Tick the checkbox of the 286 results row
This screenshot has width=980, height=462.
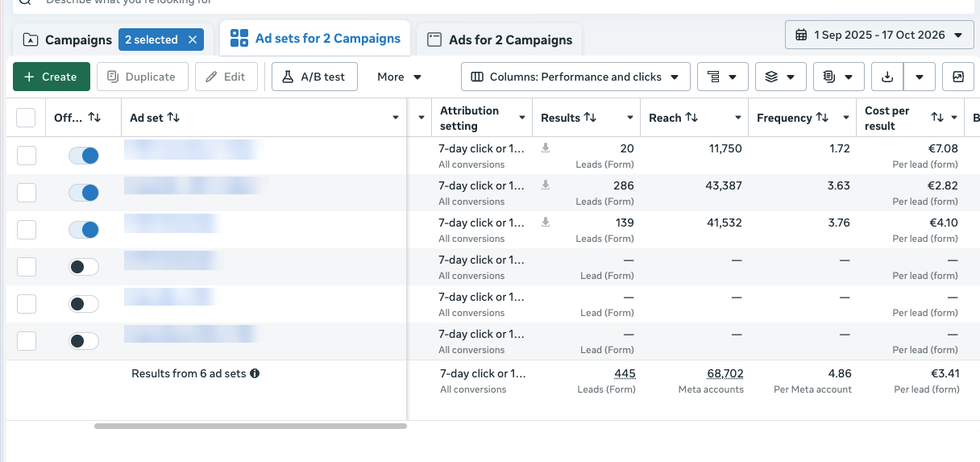point(26,193)
